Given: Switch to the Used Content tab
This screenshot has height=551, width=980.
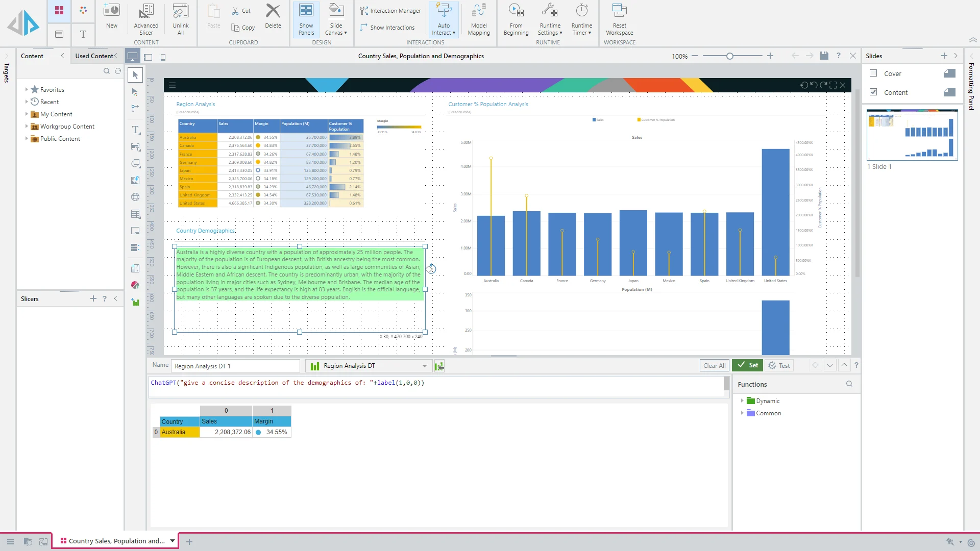Looking at the screenshot, I should pyautogui.click(x=94, y=56).
